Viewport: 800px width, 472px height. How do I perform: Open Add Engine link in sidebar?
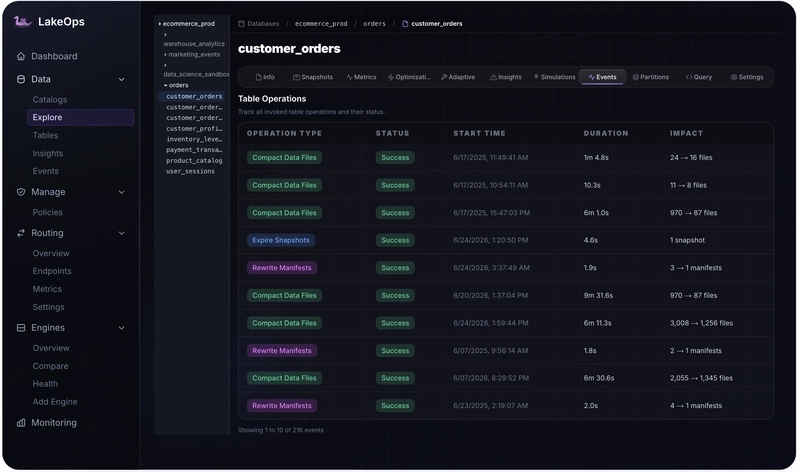click(55, 402)
